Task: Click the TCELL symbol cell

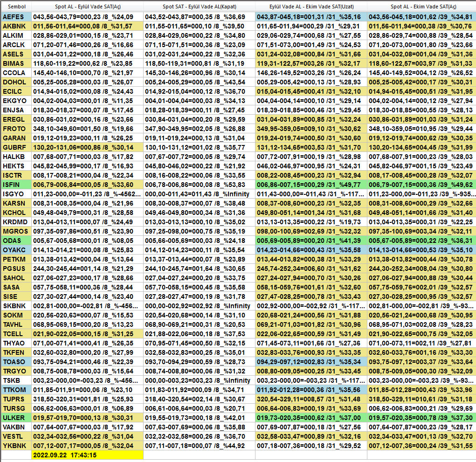Action: pos(16,334)
